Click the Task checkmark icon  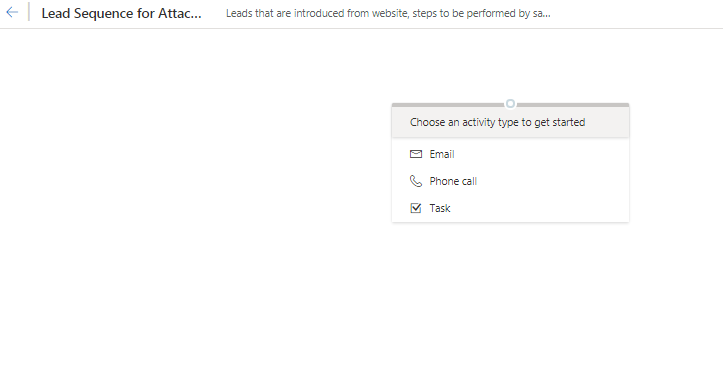tap(415, 208)
